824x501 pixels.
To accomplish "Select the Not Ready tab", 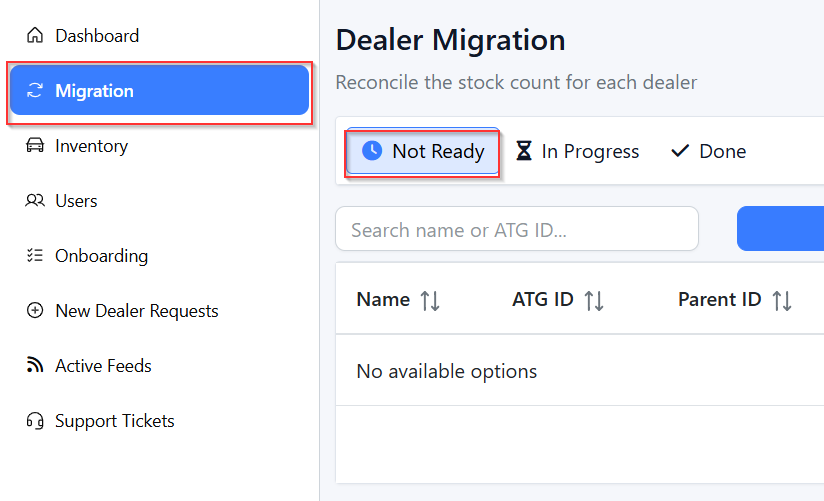I will [x=423, y=152].
